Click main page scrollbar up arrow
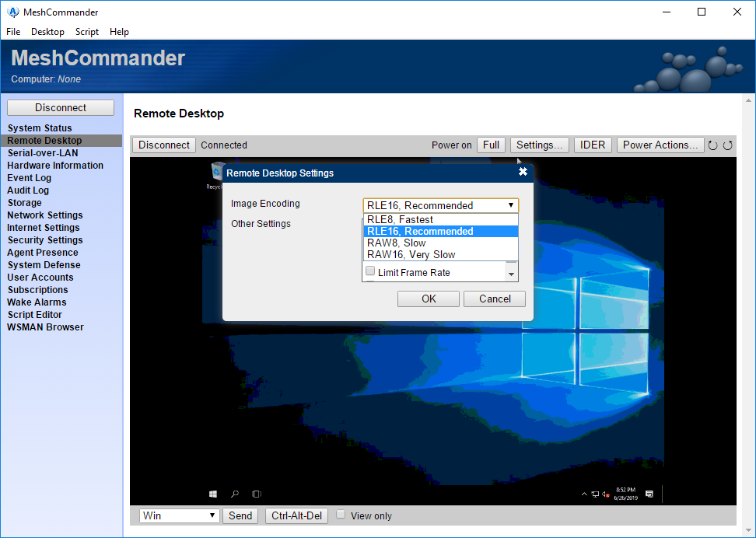This screenshot has height=538, width=756. click(x=748, y=101)
